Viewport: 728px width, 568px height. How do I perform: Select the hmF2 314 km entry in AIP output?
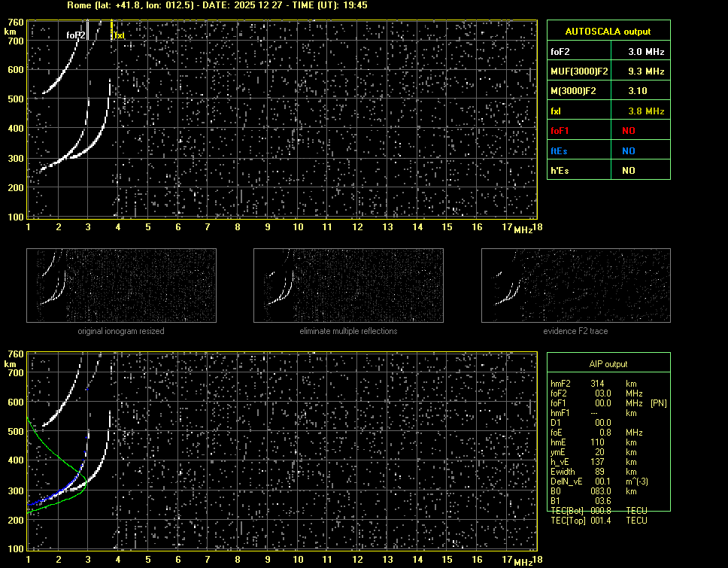tap(598, 384)
